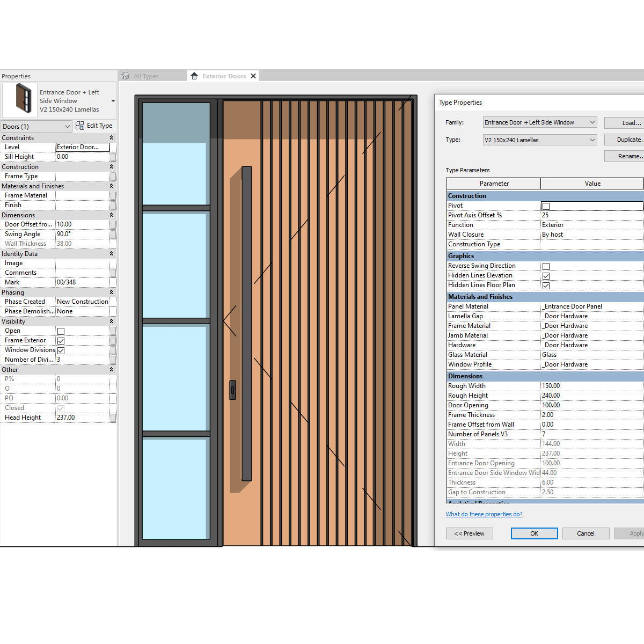Toggle the Open visibility checkbox
Viewport: 644px width, 644px height.
61,331
